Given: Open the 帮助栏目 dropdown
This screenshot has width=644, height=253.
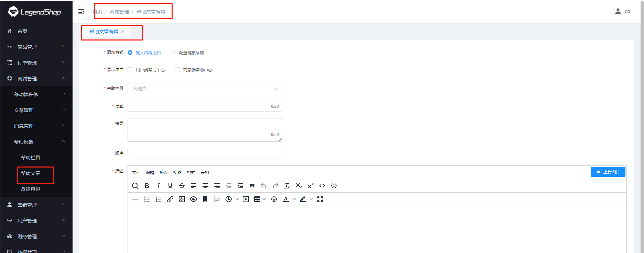Looking at the screenshot, I should point(205,89).
